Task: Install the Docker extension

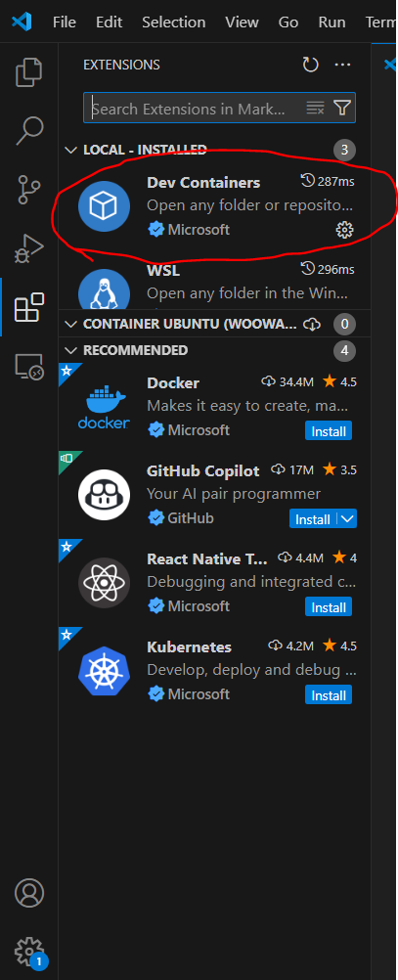Action: [329, 430]
